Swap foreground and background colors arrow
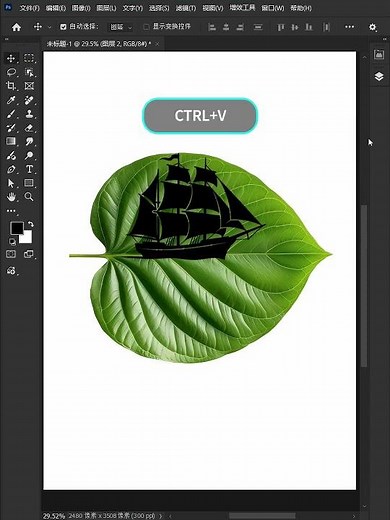This screenshot has width=390, height=520. point(31,224)
